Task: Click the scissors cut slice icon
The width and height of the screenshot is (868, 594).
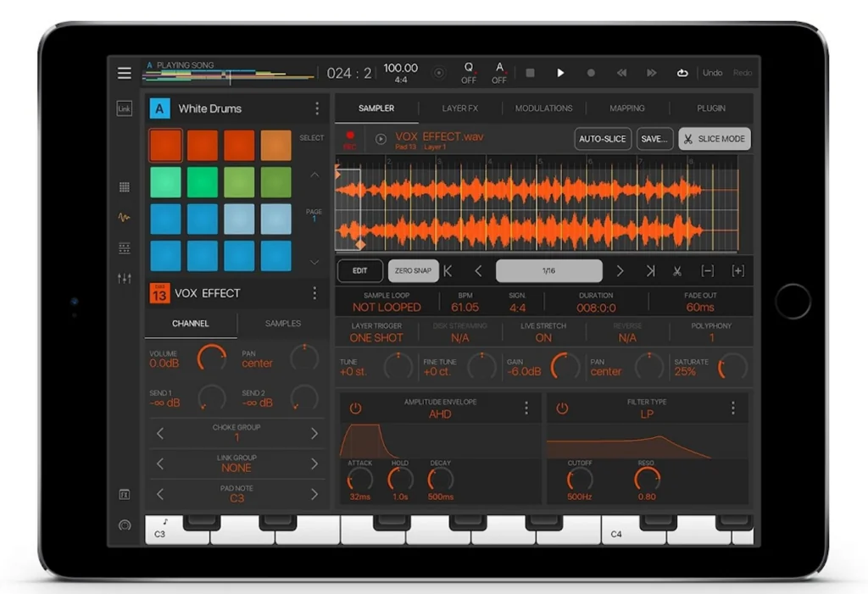Action: (677, 270)
